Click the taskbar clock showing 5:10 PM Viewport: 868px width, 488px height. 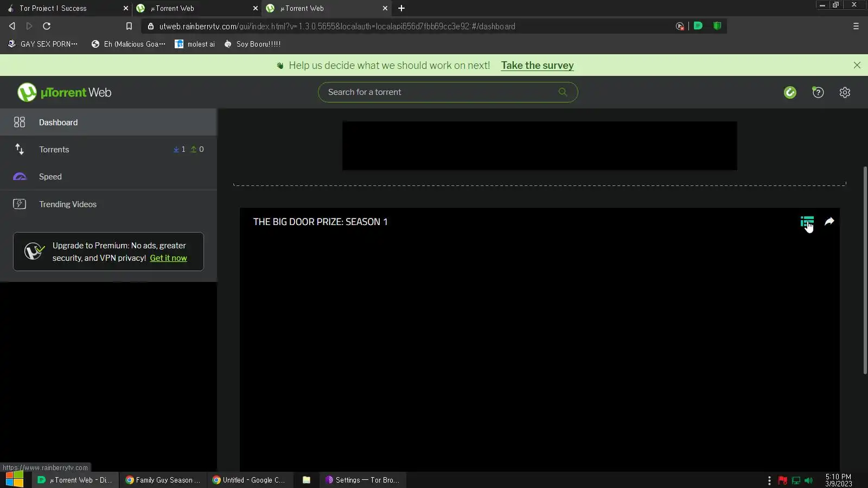[839, 480]
